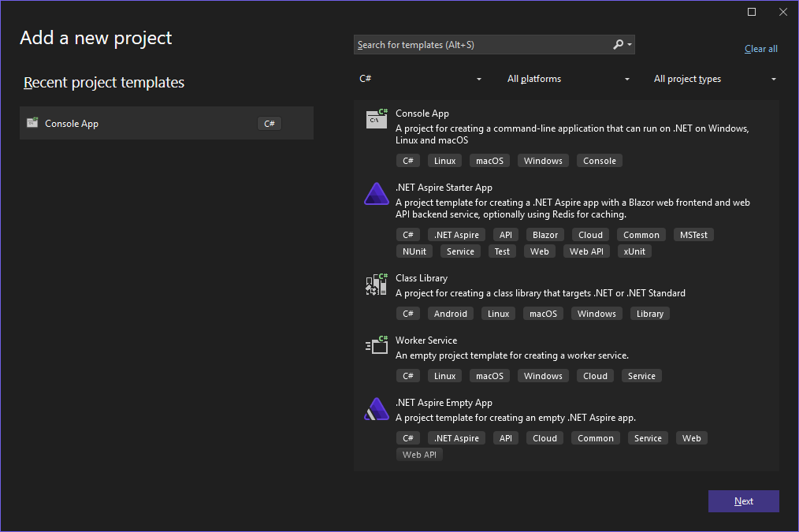Maximize the Add a new project dialog
The height and width of the screenshot is (532, 799).
click(752, 12)
